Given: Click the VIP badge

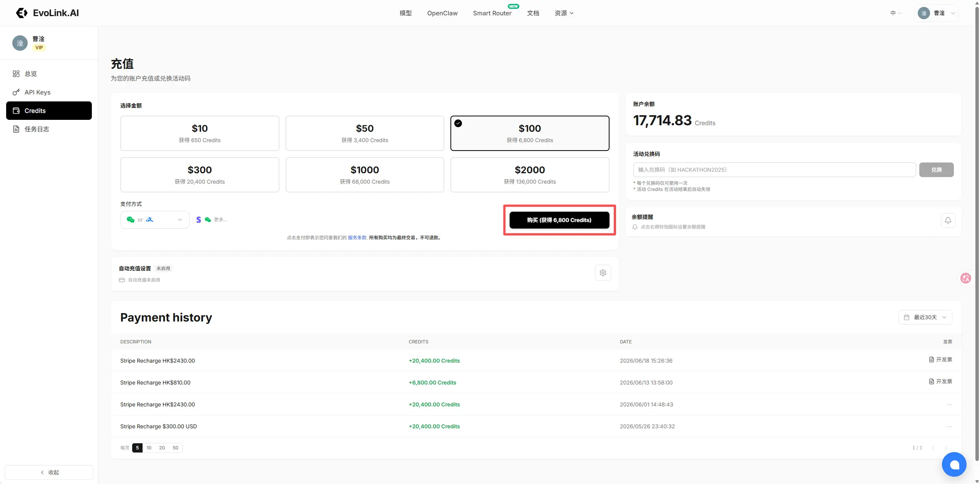Looking at the screenshot, I should (x=39, y=48).
